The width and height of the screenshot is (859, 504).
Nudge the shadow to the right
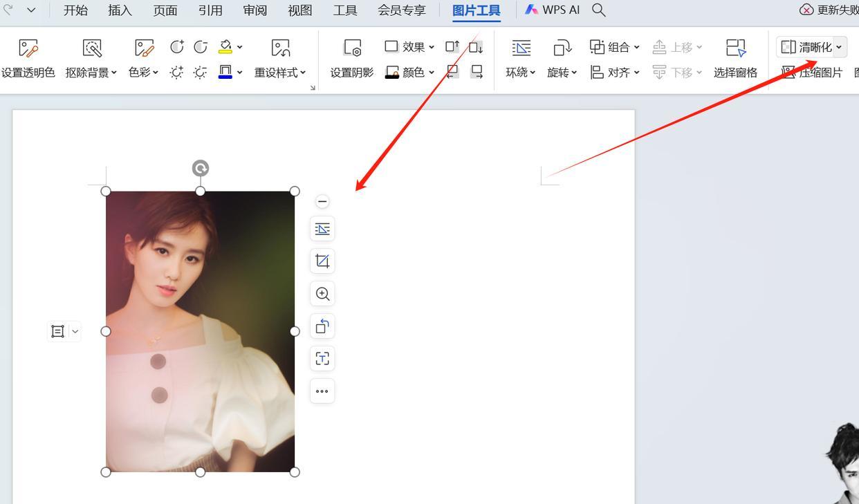[476, 72]
